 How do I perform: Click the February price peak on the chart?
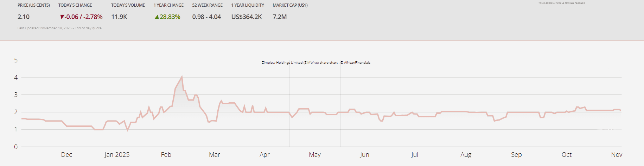click(x=181, y=76)
